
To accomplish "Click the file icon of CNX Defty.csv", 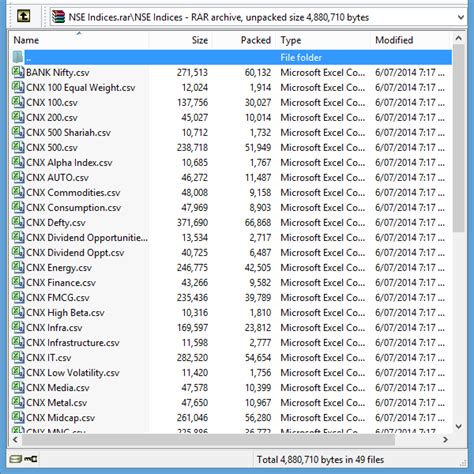I will 18,222.
